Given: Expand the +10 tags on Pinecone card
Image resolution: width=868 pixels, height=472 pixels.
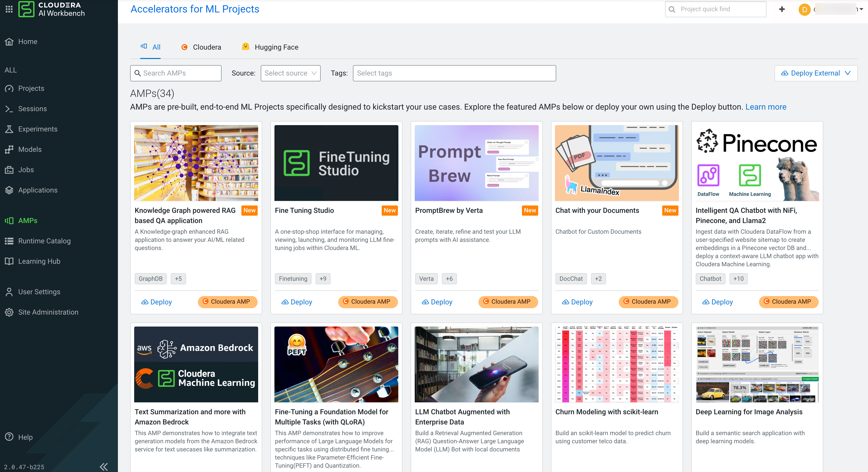Looking at the screenshot, I should pos(738,279).
